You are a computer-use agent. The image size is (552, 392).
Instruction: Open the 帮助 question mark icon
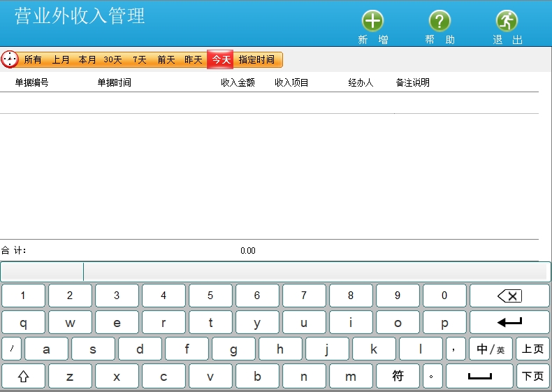(440, 22)
